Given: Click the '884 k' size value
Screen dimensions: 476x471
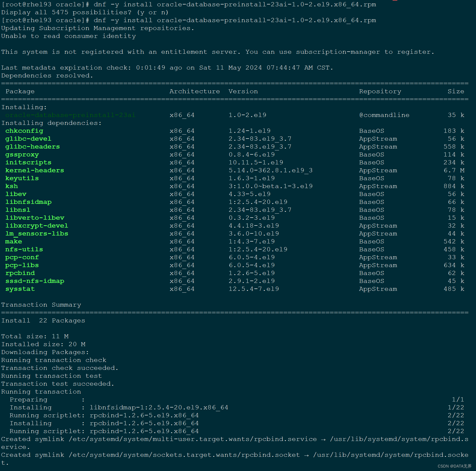Looking at the screenshot, I should 454,186.
